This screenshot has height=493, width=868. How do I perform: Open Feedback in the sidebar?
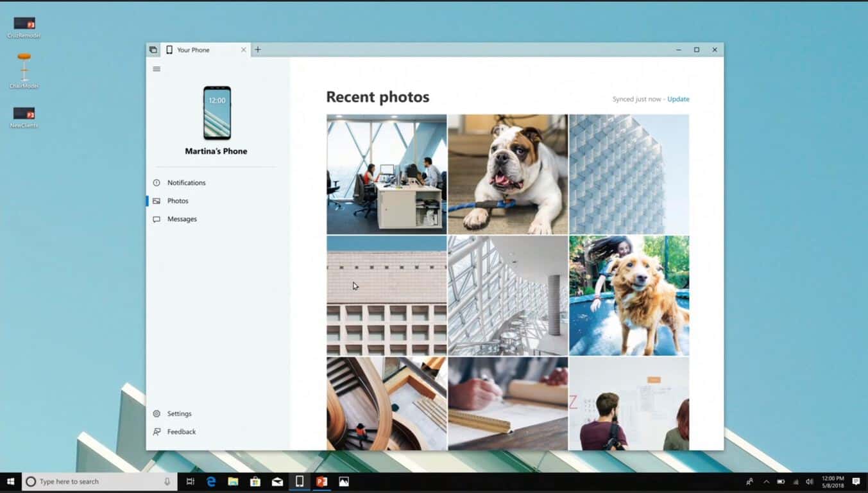click(181, 432)
